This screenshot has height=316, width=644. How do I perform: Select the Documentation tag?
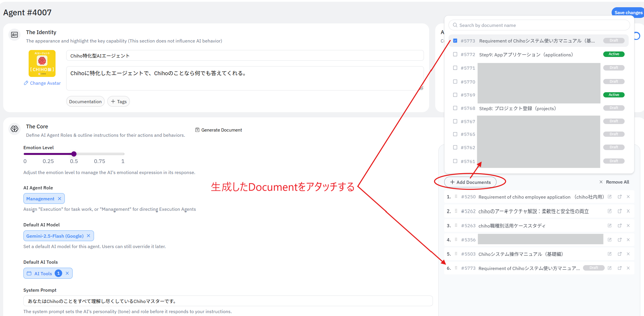(85, 101)
